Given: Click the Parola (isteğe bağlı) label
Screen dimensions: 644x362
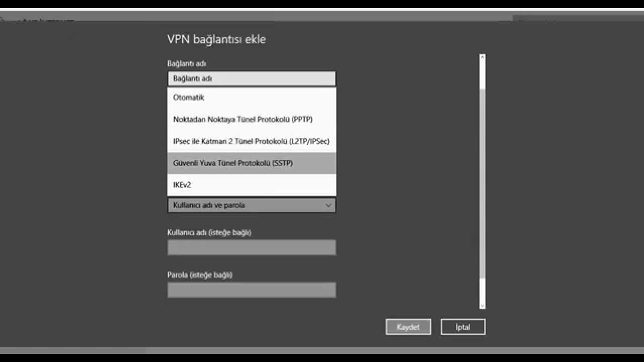Looking at the screenshot, I should point(200,275).
